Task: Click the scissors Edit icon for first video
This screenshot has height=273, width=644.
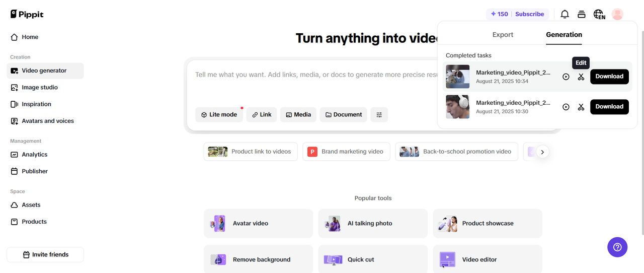Action: click(x=581, y=77)
